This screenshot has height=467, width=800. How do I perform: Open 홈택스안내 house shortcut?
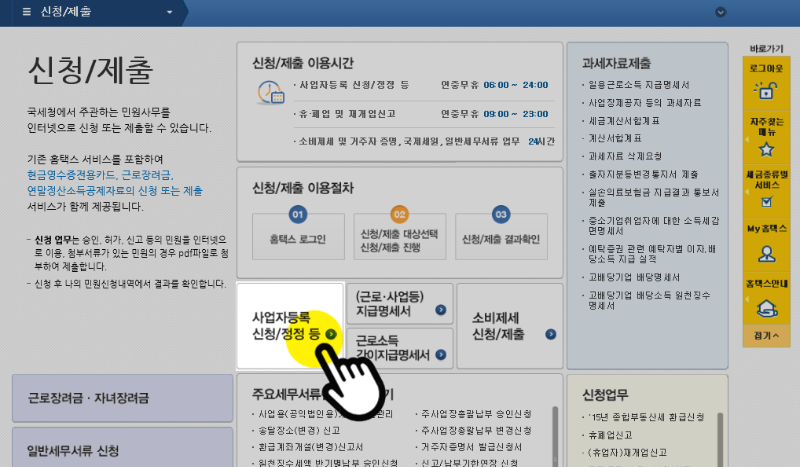click(x=766, y=300)
